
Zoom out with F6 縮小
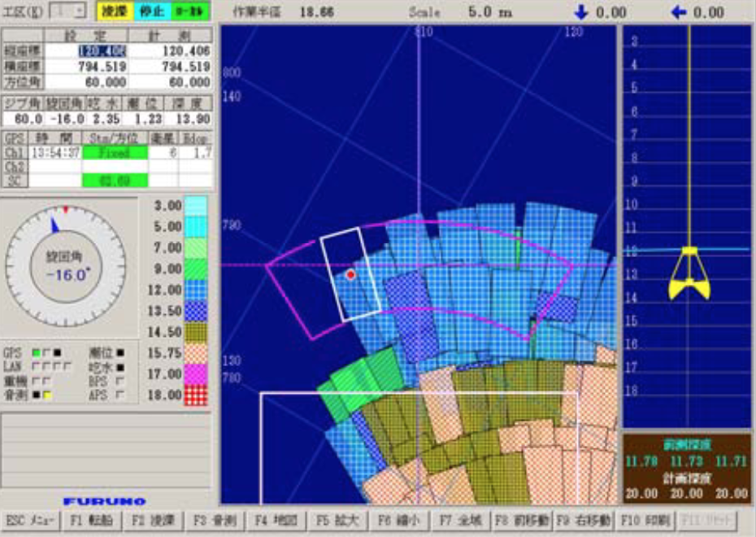pos(400,521)
